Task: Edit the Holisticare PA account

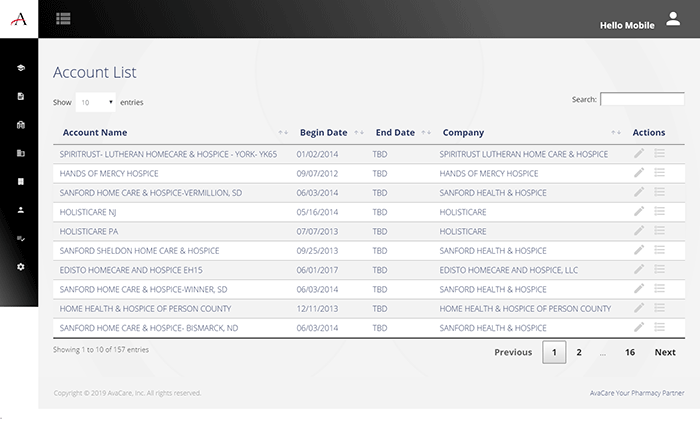Action: click(x=639, y=230)
